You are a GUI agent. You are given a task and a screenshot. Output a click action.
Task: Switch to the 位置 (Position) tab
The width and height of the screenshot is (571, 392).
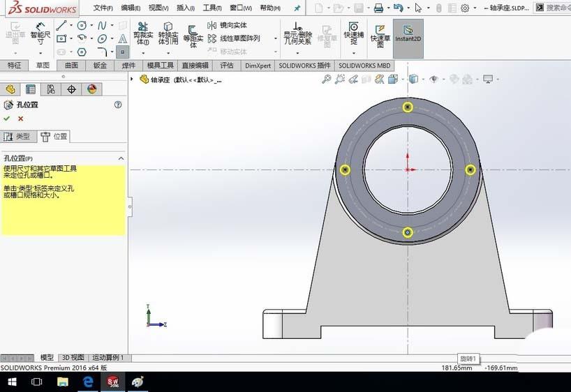(x=54, y=137)
